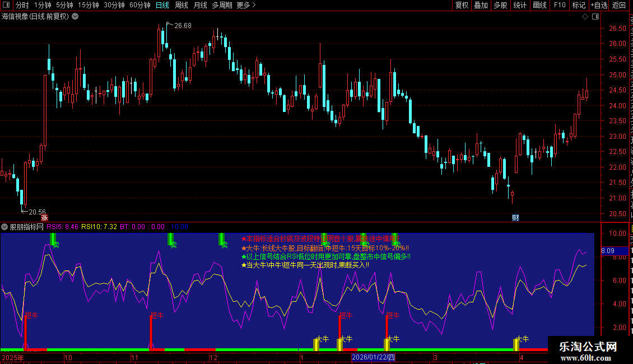Open 多周期 multi-period view
Screen dimensions: 633x364
222,5
